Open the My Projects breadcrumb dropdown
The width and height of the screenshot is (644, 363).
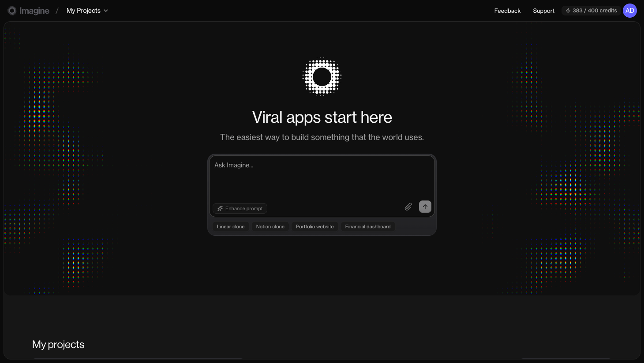point(84,11)
